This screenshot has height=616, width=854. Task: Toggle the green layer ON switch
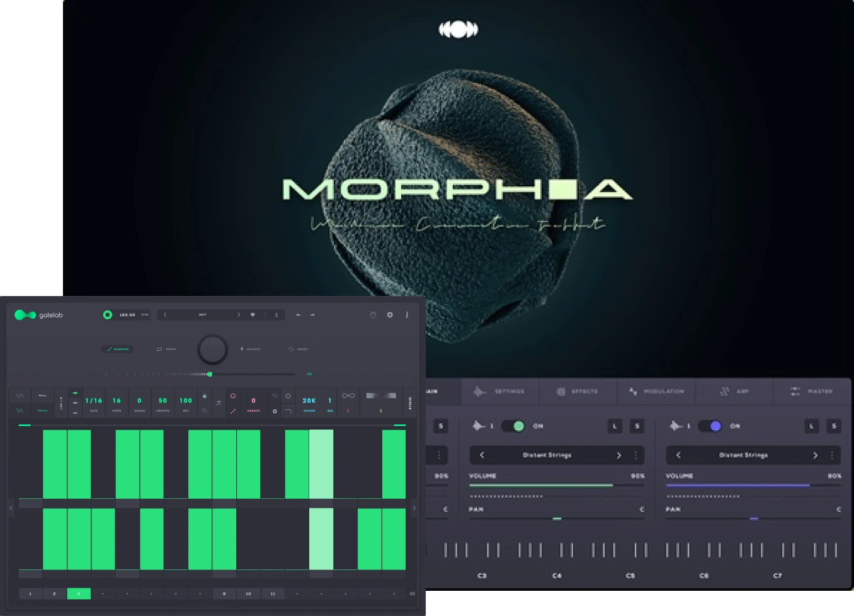[514, 426]
